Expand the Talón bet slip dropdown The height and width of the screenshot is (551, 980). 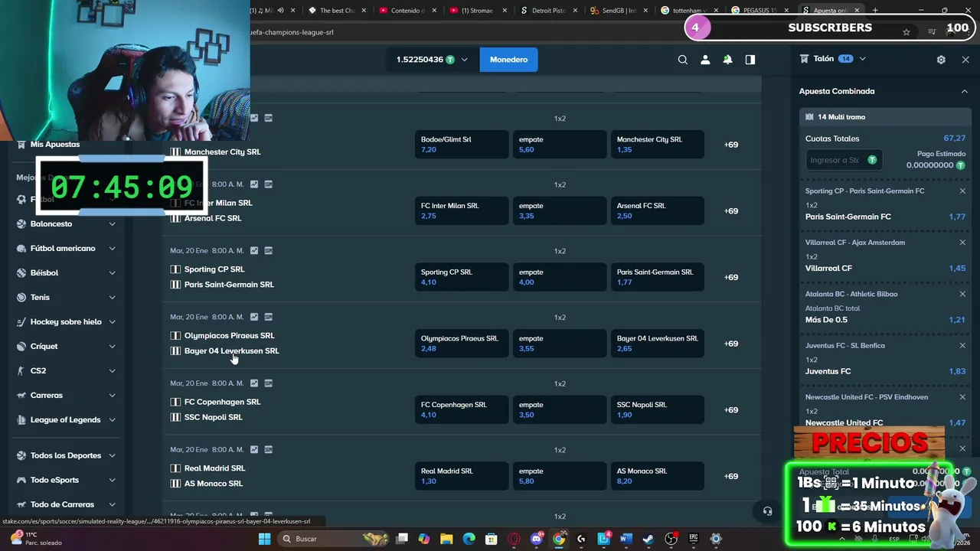(x=862, y=59)
